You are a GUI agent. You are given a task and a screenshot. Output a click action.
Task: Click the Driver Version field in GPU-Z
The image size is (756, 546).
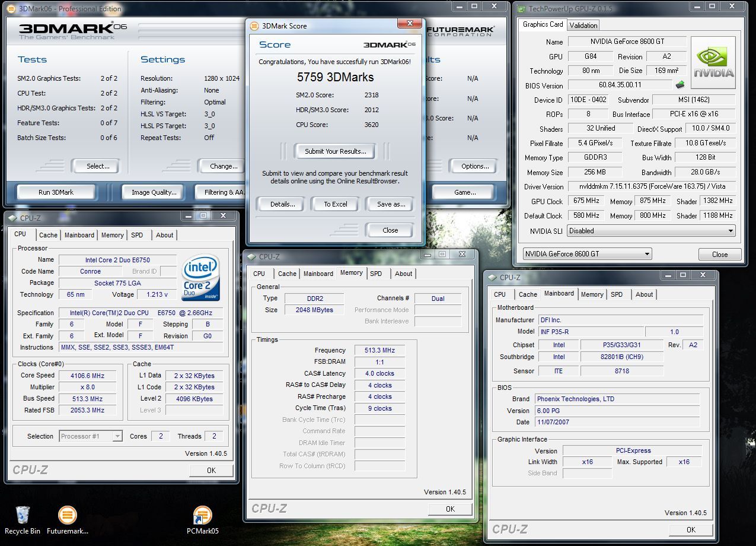[652, 186]
